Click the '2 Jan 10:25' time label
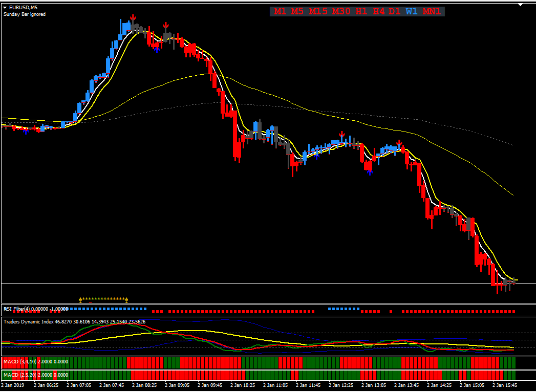This screenshot has height=392, width=536. 243,385
